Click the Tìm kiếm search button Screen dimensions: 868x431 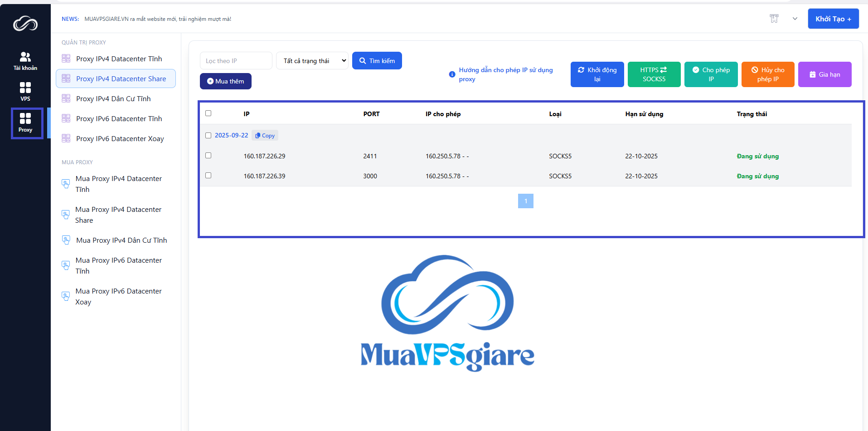pyautogui.click(x=377, y=61)
